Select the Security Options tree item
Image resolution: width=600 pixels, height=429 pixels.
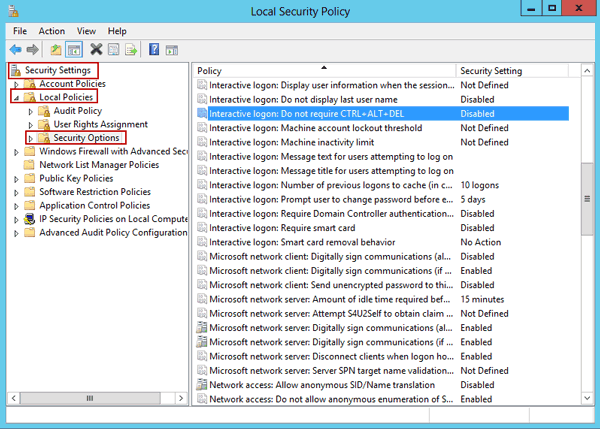click(x=86, y=138)
